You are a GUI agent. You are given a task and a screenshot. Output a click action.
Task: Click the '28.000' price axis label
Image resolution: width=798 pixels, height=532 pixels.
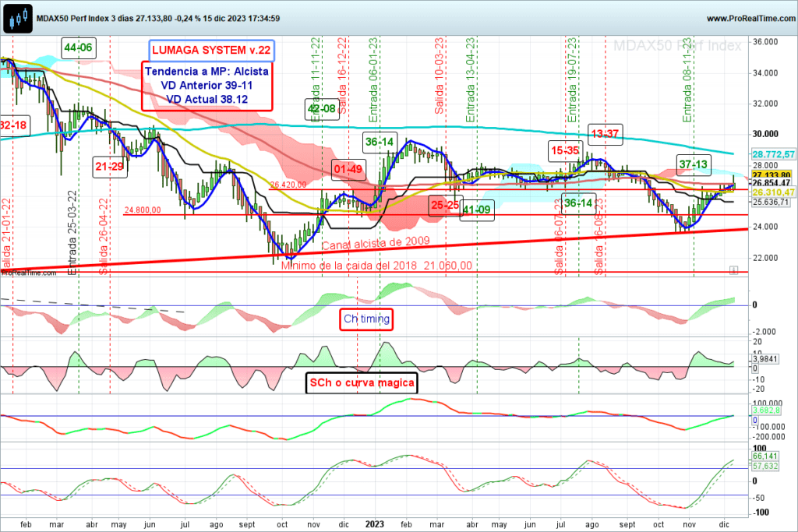(765, 165)
